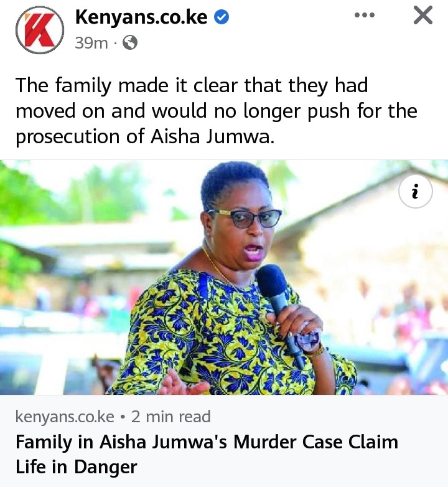The width and height of the screenshot is (448, 487).
Task: Open the Kenyans.co.ke profile logo avatar
Action: coord(40,30)
